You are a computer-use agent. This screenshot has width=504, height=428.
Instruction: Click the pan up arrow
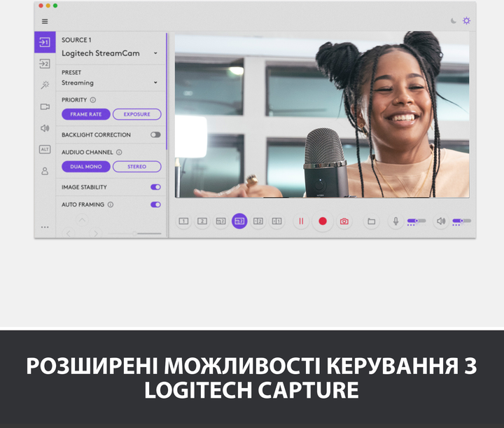(x=83, y=220)
